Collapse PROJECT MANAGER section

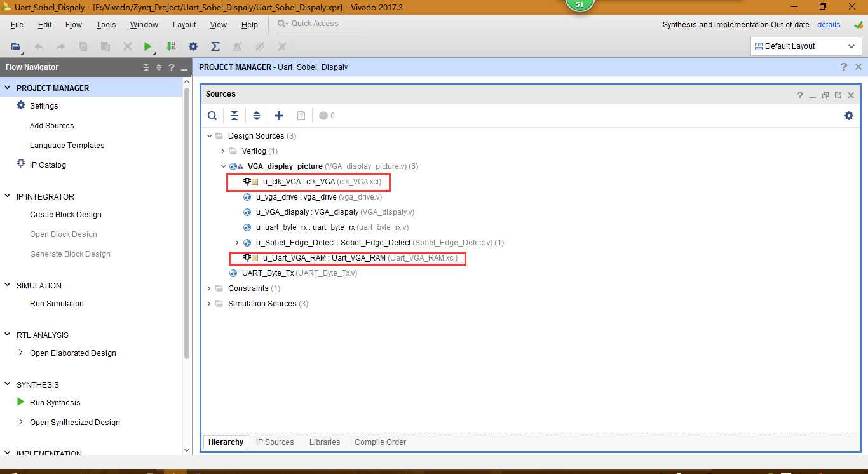click(x=8, y=88)
